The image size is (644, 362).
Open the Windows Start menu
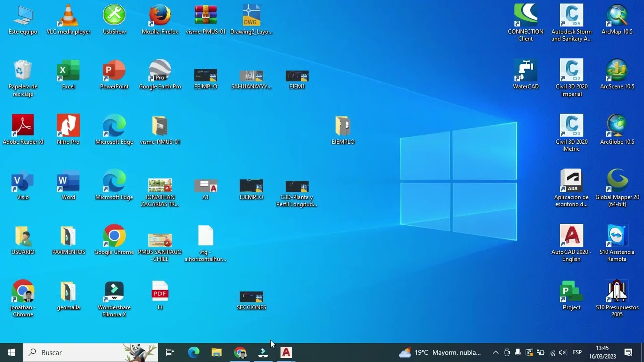coord(11,352)
